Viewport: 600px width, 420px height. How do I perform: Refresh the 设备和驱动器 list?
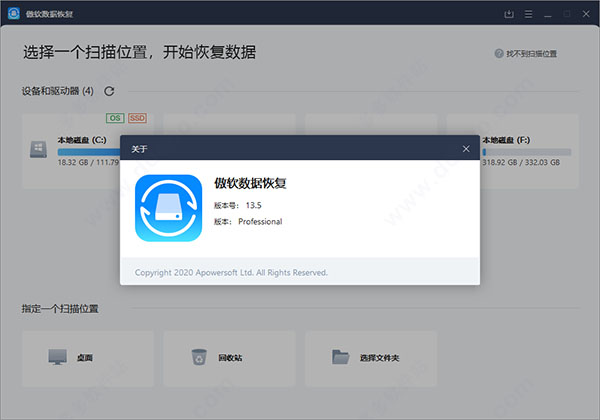click(109, 91)
